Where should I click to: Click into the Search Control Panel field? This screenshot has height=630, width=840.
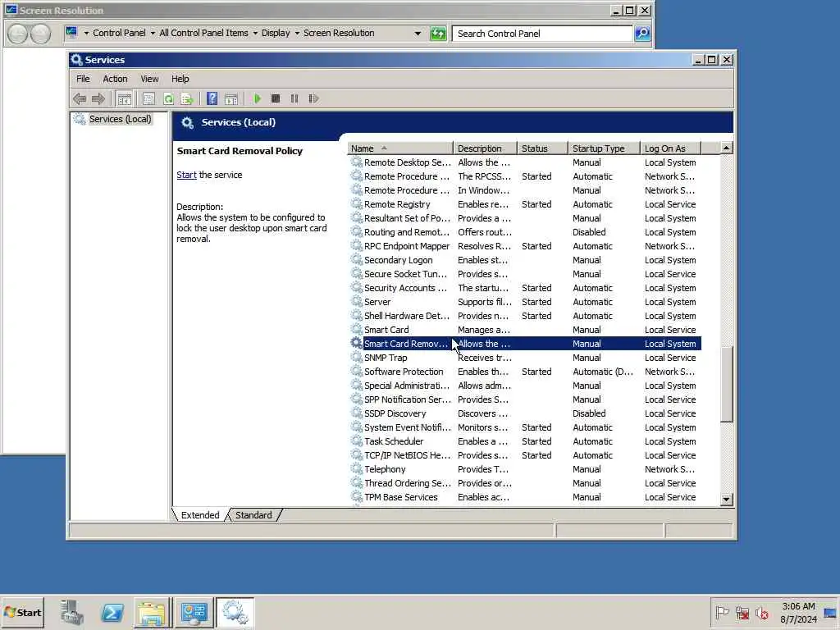tap(542, 33)
